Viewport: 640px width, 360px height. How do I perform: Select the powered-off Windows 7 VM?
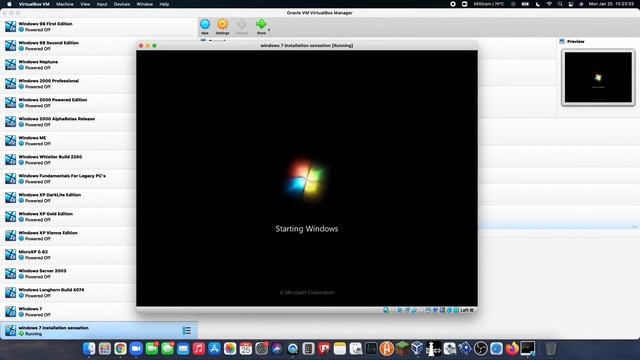(99, 311)
